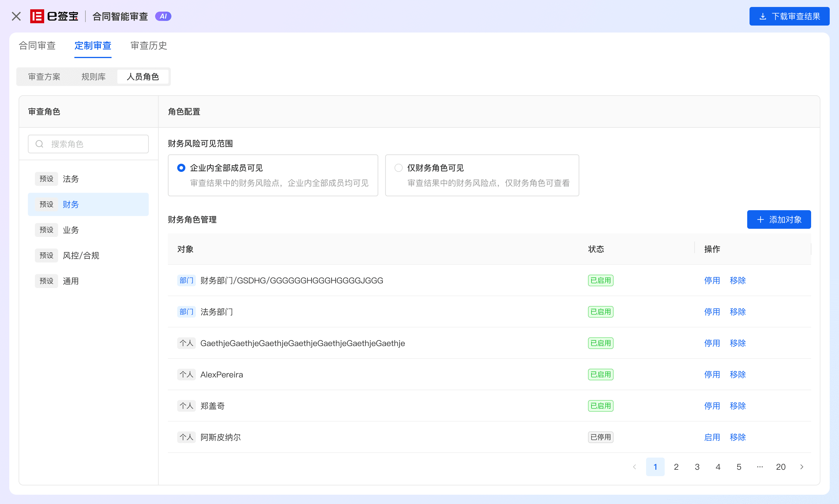Image resolution: width=839 pixels, height=504 pixels.
Task: Click 移除 for the GaethjeGaethje row
Action: point(738,343)
